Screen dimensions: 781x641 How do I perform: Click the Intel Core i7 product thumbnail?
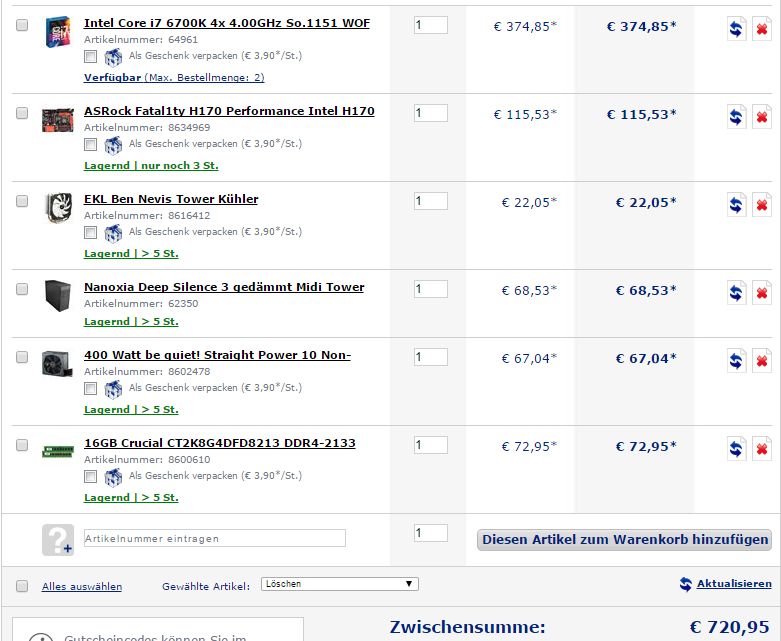pos(58,32)
